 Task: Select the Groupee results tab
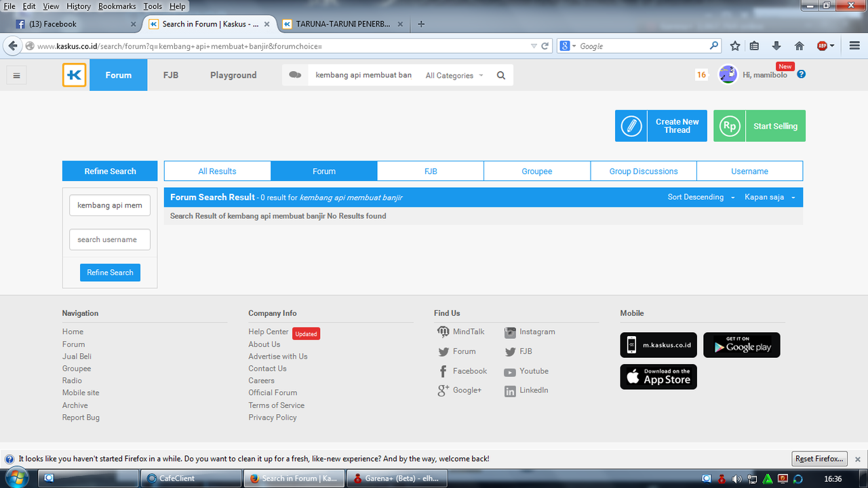click(537, 171)
